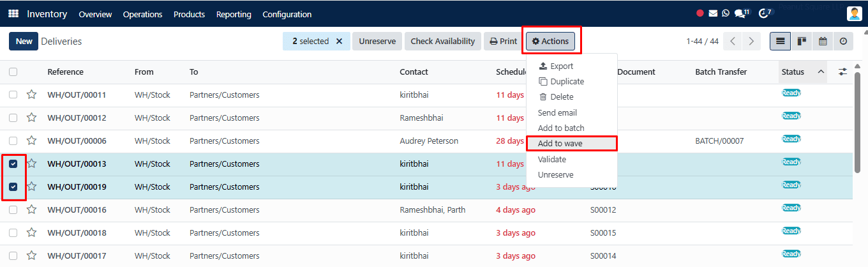Clear selection with the X next to 2 selected

point(339,42)
